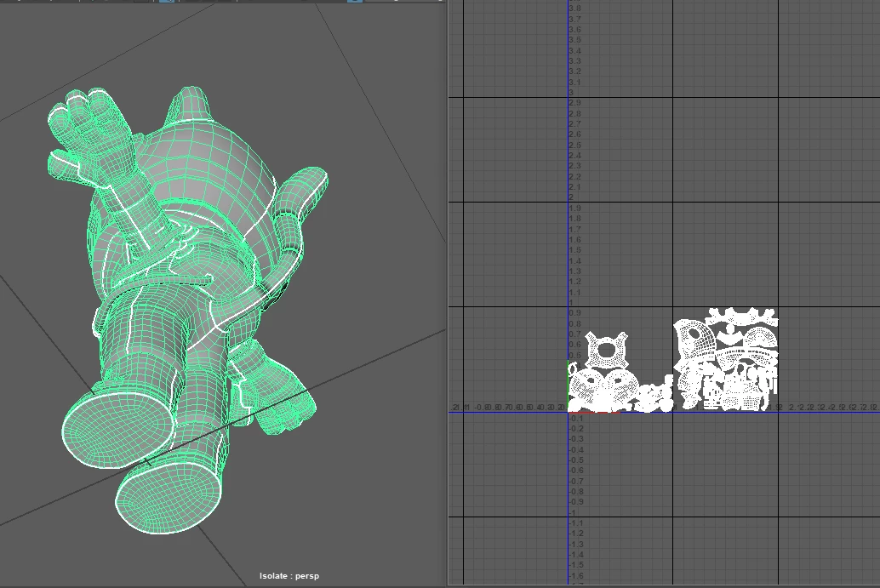The width and height of the screenshot is (880, 588).
Task: Click the 1.9 label on the V axis
Action: point(574,208)
